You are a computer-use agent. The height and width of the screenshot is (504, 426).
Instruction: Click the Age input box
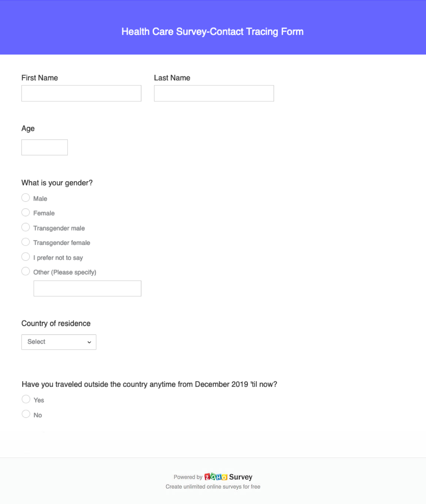[44, 147]
